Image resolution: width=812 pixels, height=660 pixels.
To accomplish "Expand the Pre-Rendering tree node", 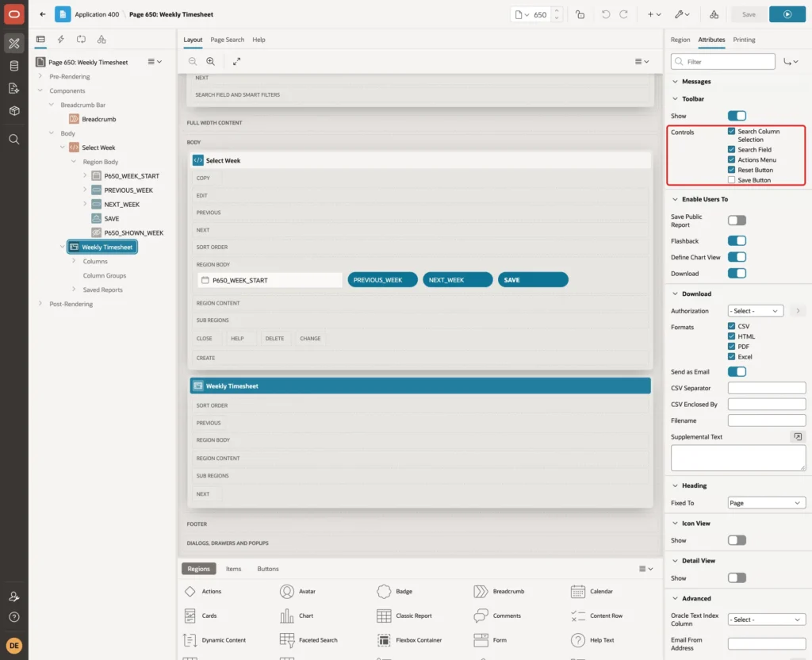I will (x=40, y=76).
